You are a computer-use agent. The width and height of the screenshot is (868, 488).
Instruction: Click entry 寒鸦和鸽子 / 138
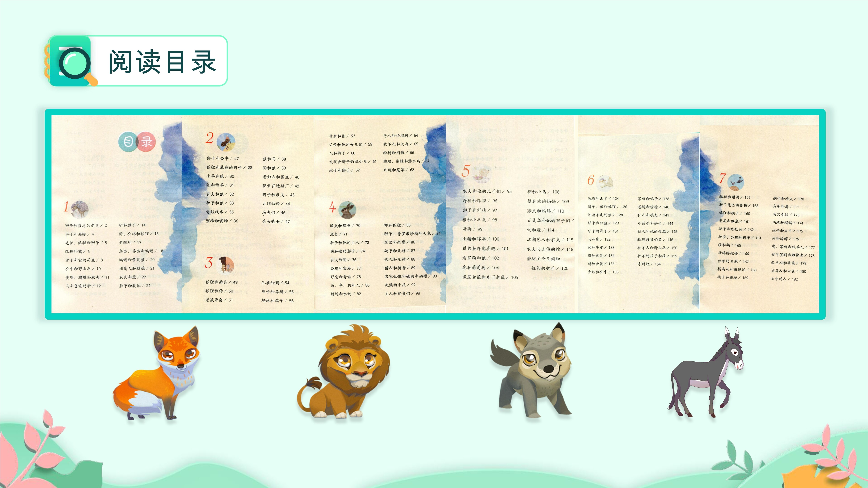click(653, 199)
